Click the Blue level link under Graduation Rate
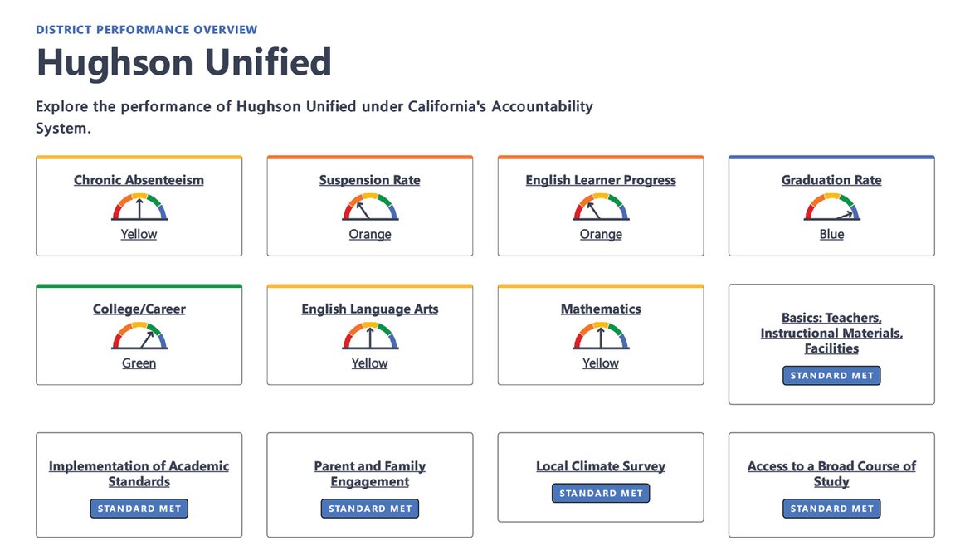This screenshot has height=560, width=965. pos(831,234)
